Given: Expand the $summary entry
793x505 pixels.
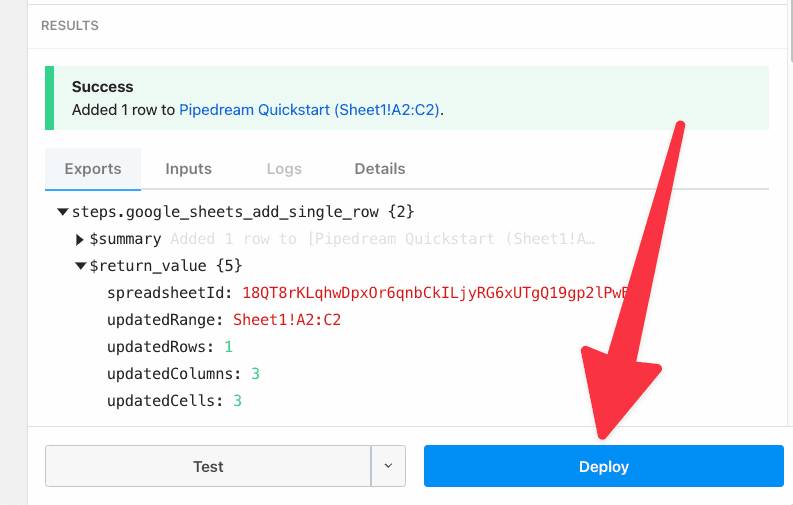Looking at the screenshot, I should [79, 239].
